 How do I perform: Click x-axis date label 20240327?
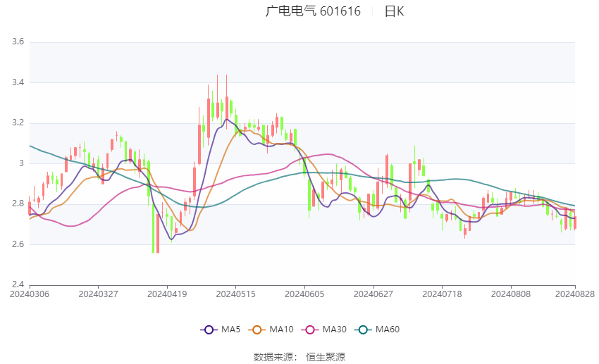98,294
